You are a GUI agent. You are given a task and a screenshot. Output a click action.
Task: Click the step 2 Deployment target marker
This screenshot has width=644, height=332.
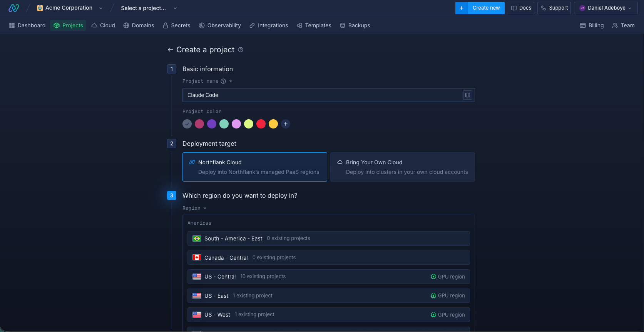point(172,143)
